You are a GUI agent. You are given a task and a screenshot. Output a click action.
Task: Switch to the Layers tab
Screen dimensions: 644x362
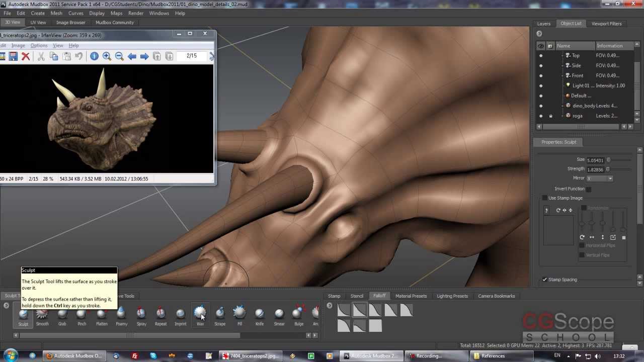543,24
